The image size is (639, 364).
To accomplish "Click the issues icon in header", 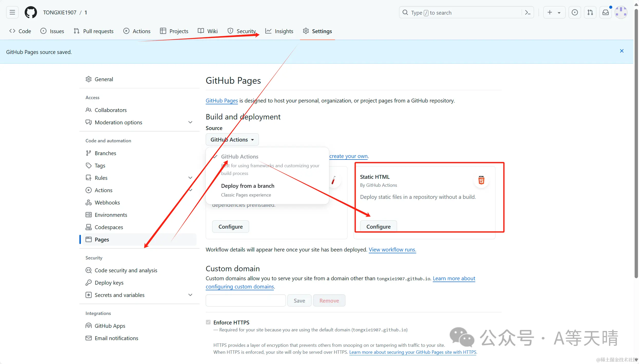I will pos(575,12).
